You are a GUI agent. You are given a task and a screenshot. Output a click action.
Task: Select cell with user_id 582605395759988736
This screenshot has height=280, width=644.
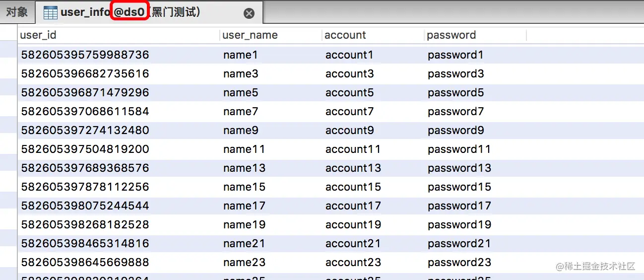click(x=85, y=55)
